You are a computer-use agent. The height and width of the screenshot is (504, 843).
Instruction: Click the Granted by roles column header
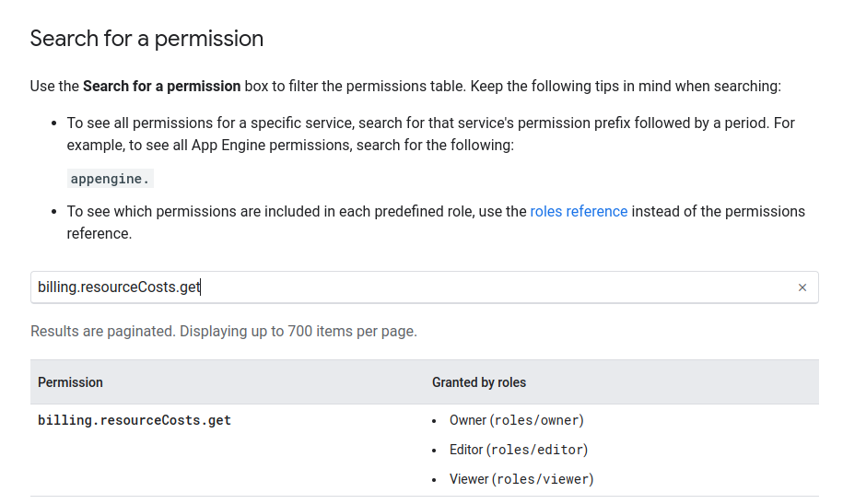479,382
